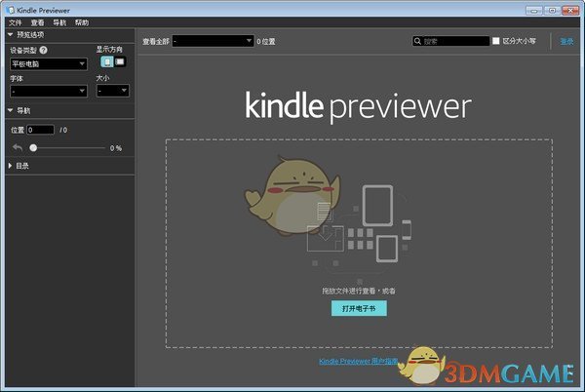Click the '0 %' progress text
The width and height of the screenshot is (585, 392).
tap(116, 148)
